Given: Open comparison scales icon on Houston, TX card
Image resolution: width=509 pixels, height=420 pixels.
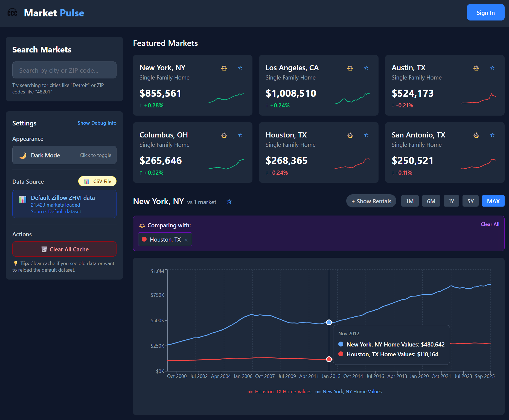Looking at the screenshot, I should point(350,135).
